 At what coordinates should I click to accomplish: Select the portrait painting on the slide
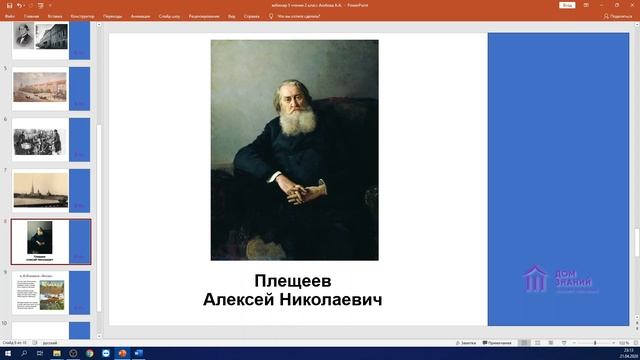294,150
